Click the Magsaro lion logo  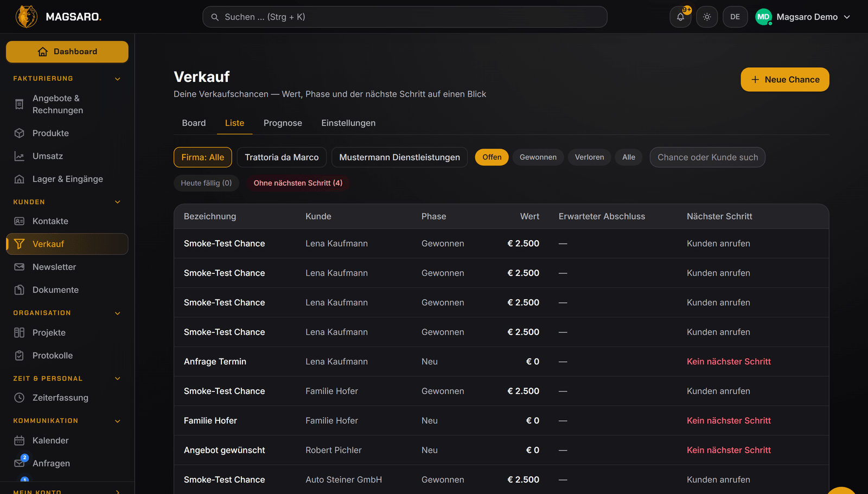pos(27,17)
